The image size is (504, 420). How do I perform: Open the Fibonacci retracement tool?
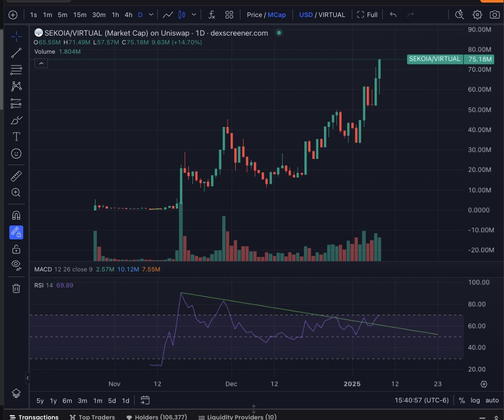coord(16,70)
